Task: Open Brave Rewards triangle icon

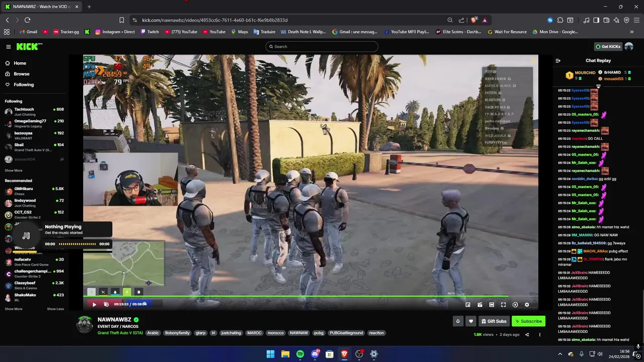Action: pos(485,20)
